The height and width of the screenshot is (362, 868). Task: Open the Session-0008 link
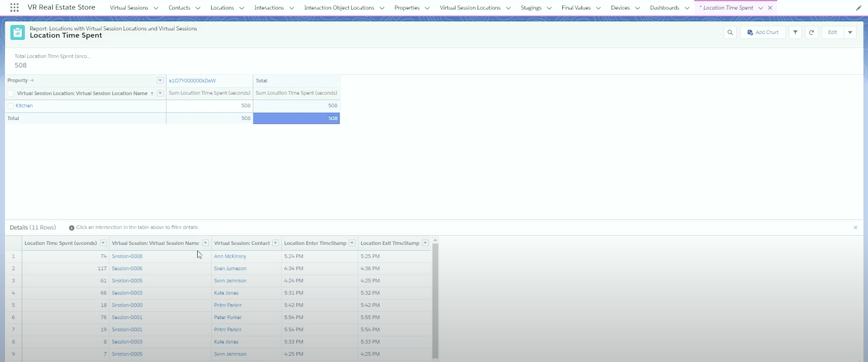click(x=127, y=256)
